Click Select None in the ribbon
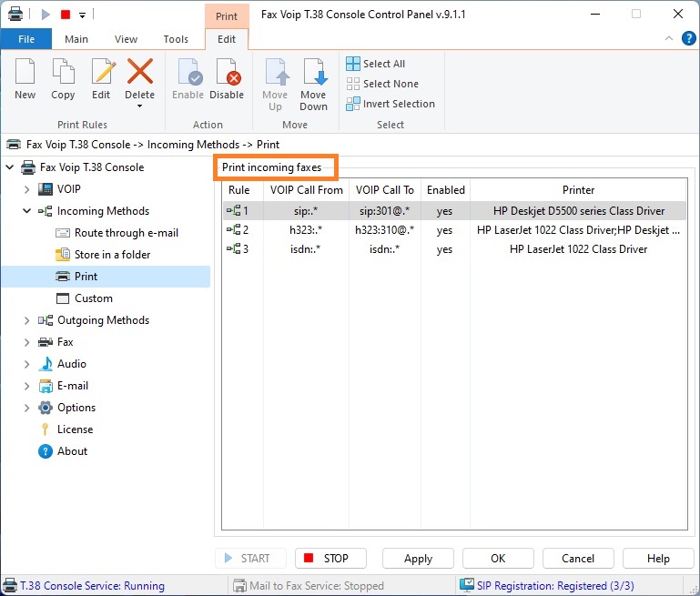Viewport: 700px width, 596px height. coord(382,84)
